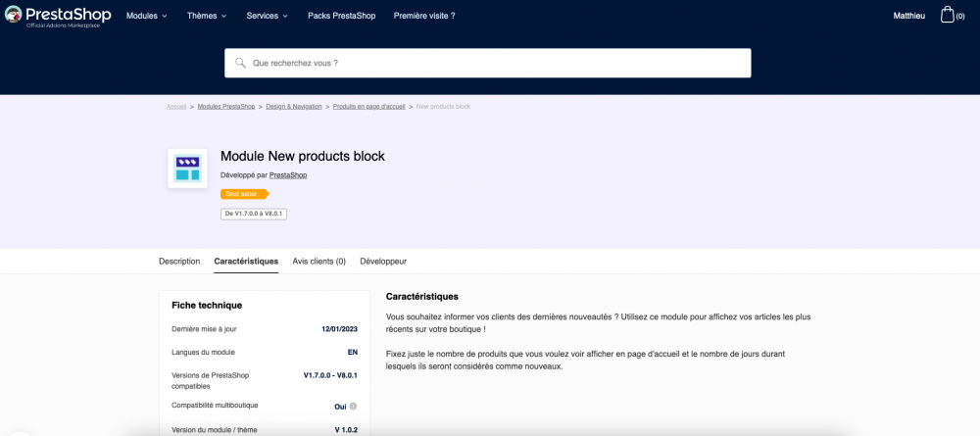The width and height of the screenshot is (980, 436).
Task: Click the EN module language value
Action: pos(353,353)
